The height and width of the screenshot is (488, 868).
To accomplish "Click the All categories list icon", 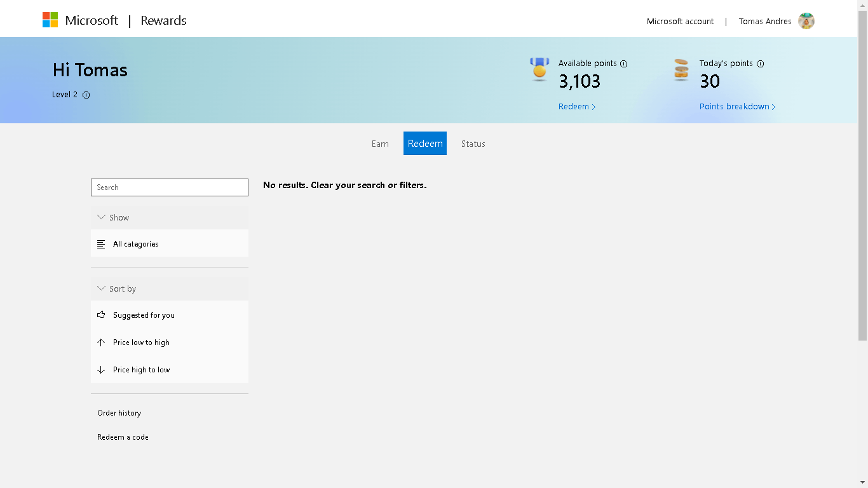I will pos(101,244).
